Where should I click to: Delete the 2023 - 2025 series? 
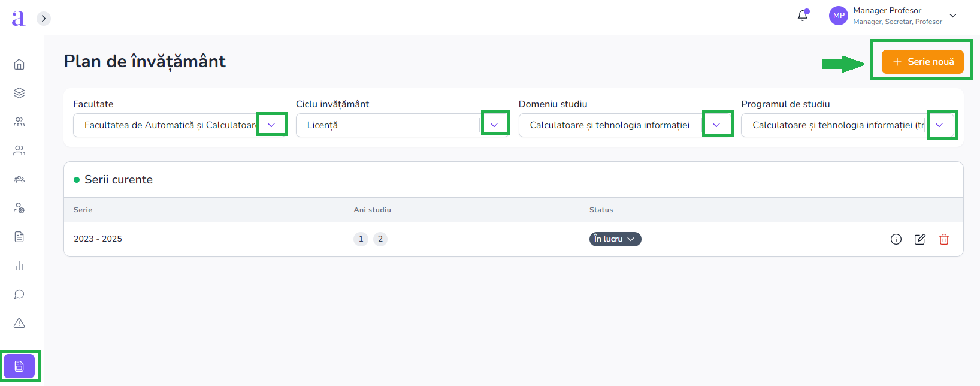click(x=944, y=239)
